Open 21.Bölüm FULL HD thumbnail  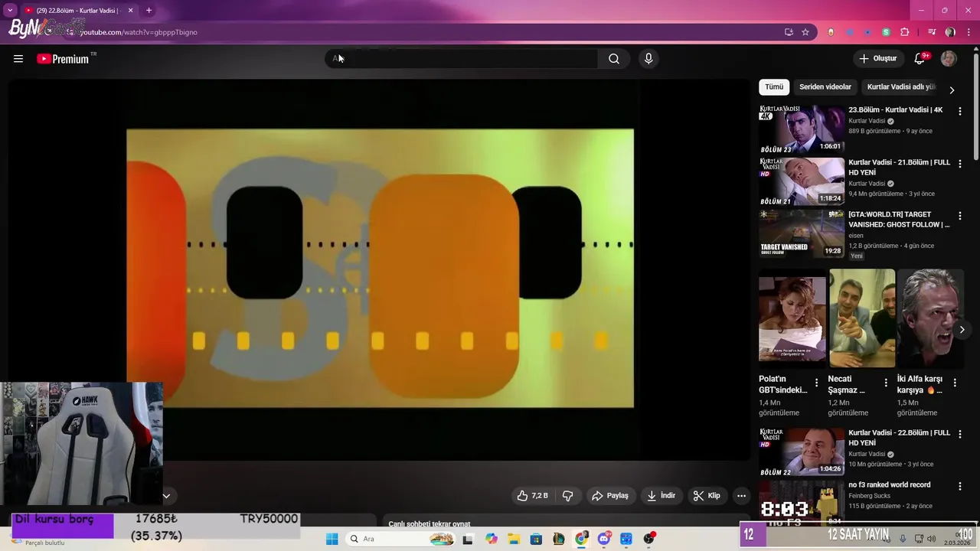tap(802, 181)
